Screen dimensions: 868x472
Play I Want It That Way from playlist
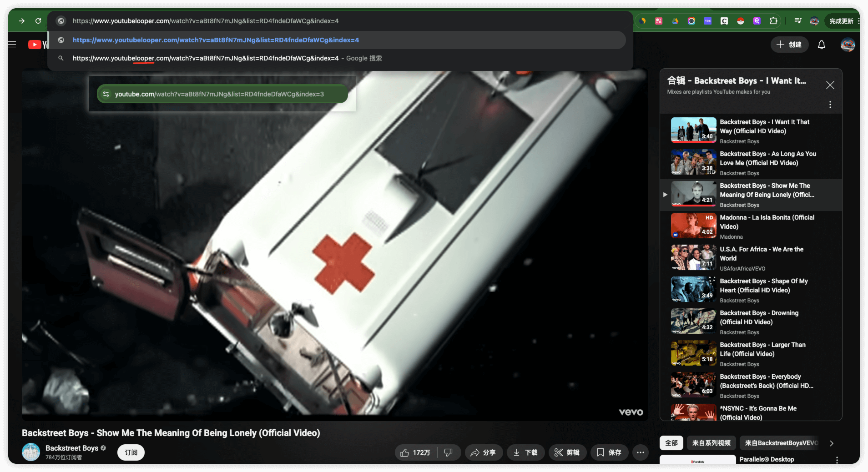point(751,131)
